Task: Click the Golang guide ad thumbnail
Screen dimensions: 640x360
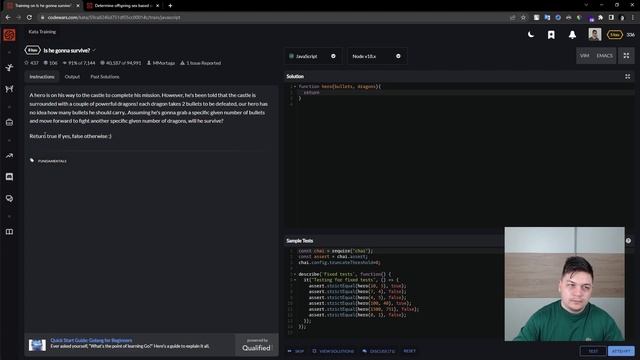Action: coord(37,345)
